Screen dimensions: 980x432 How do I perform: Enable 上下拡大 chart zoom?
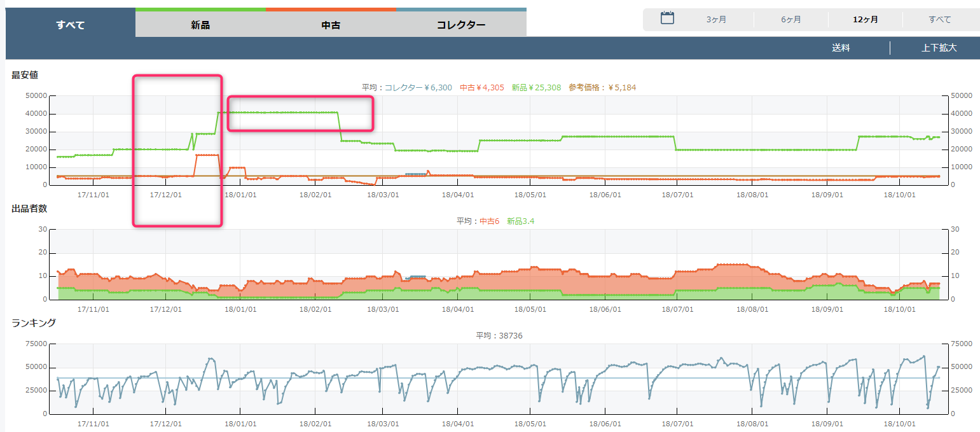coord(939,48)
